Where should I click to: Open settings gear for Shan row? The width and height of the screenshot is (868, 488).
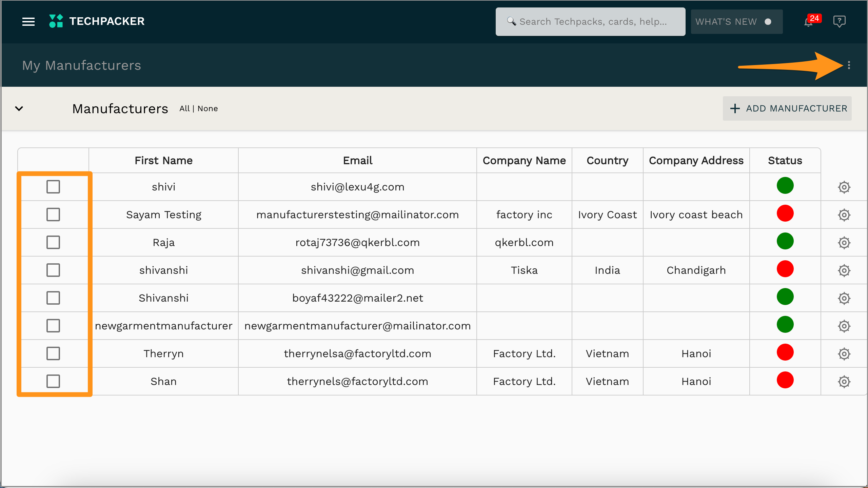(x=844, y=382)
